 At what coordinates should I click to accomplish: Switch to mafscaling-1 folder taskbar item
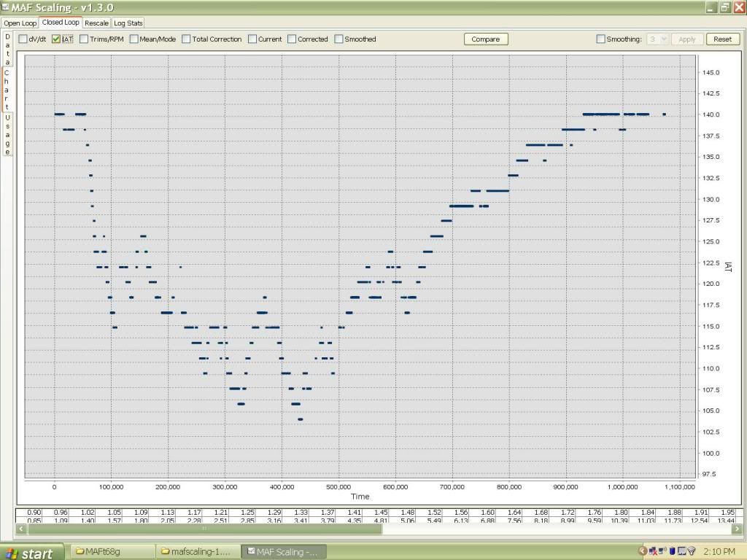click(198, 552)
